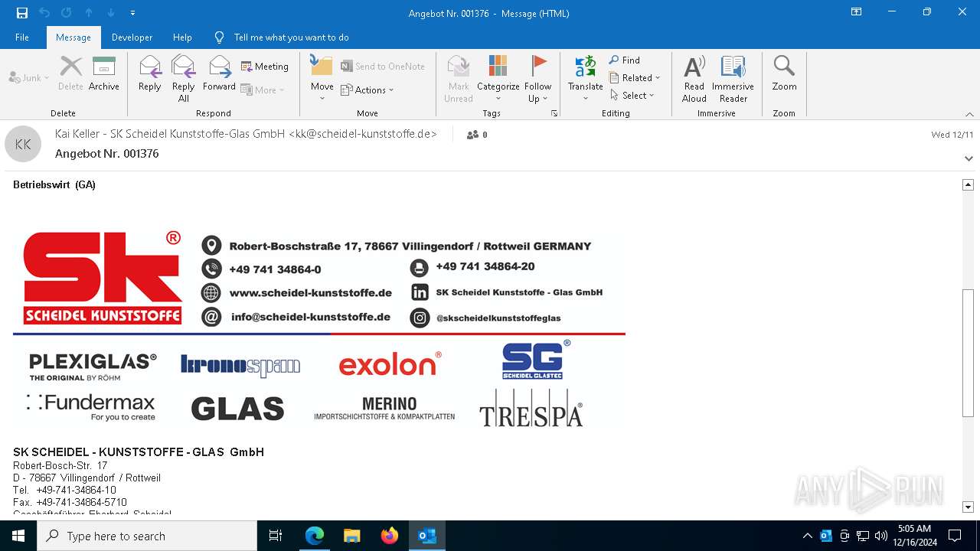Open Task View on taskbar
This screenshot has height=551, width=980.
click(276, 536)
